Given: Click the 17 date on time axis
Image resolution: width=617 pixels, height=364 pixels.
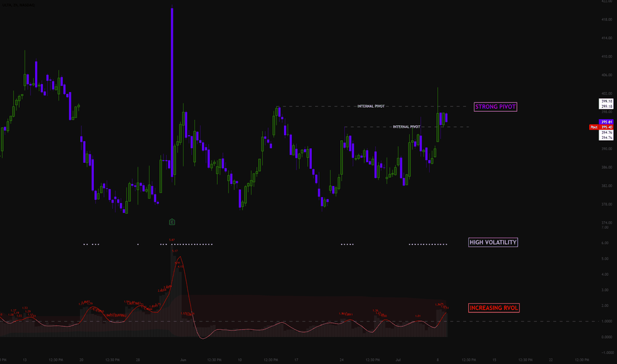Looking at the screenshot, I should pyautogui.click(x=297, y=359).
